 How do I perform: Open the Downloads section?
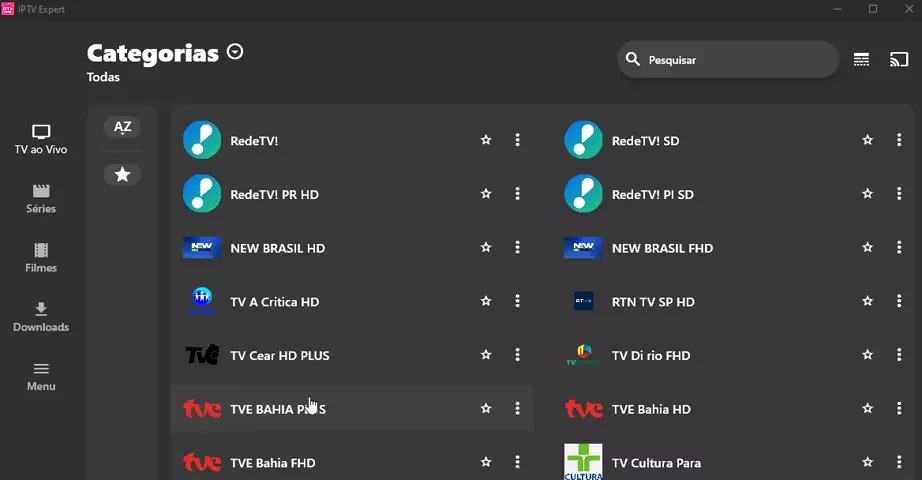click(x=41, y=317)
